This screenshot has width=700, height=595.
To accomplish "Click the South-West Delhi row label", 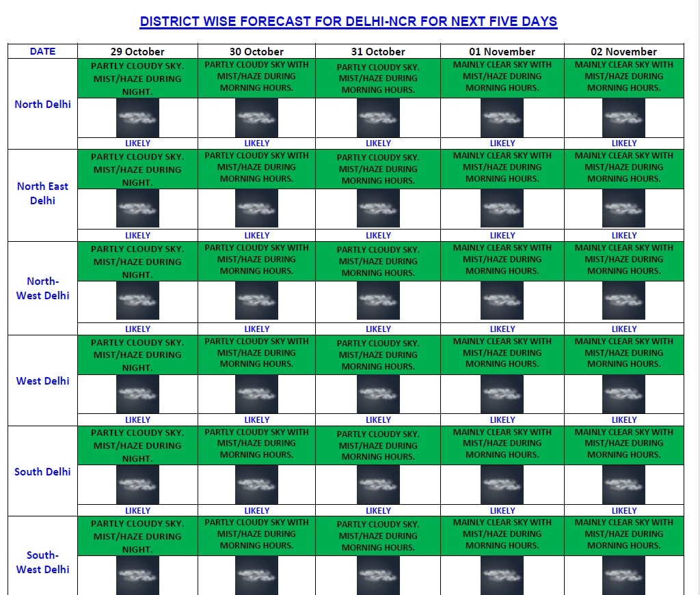I will (42, 562).
